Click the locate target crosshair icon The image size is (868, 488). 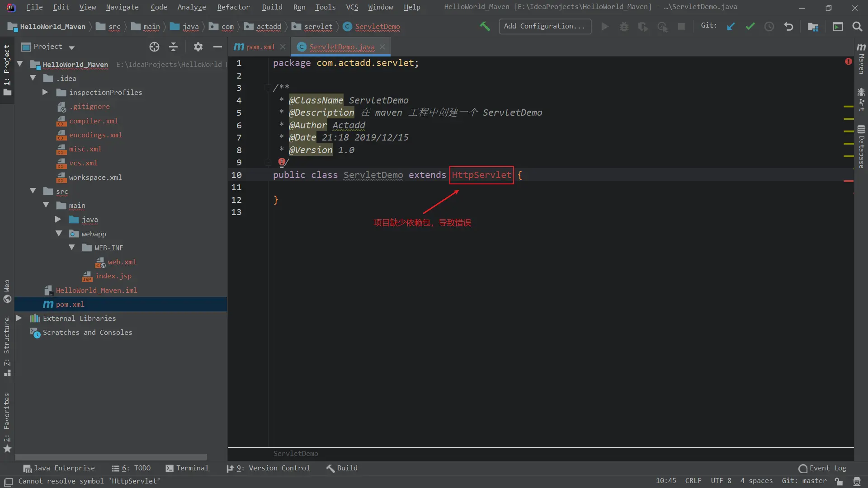coord(154,47)
